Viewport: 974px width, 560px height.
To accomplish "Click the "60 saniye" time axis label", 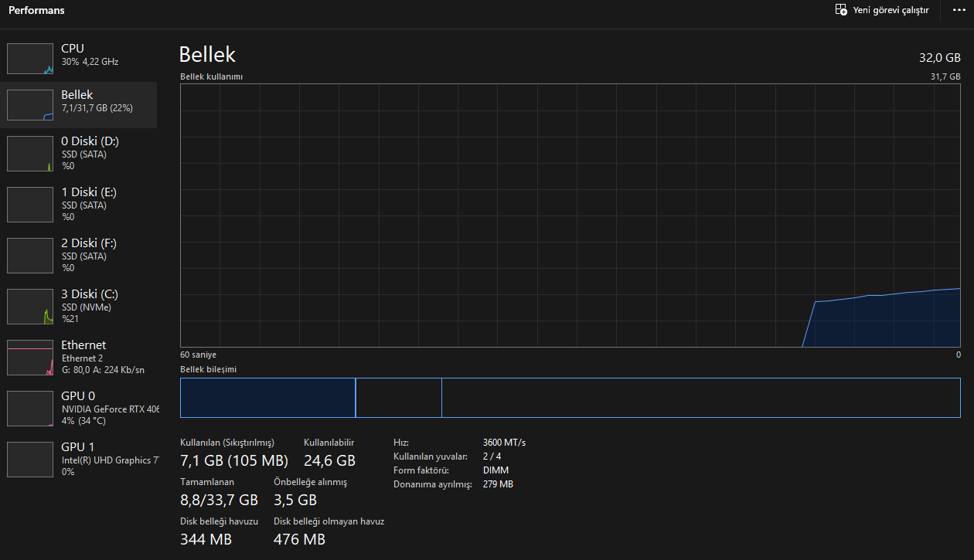I will point(199,355).
